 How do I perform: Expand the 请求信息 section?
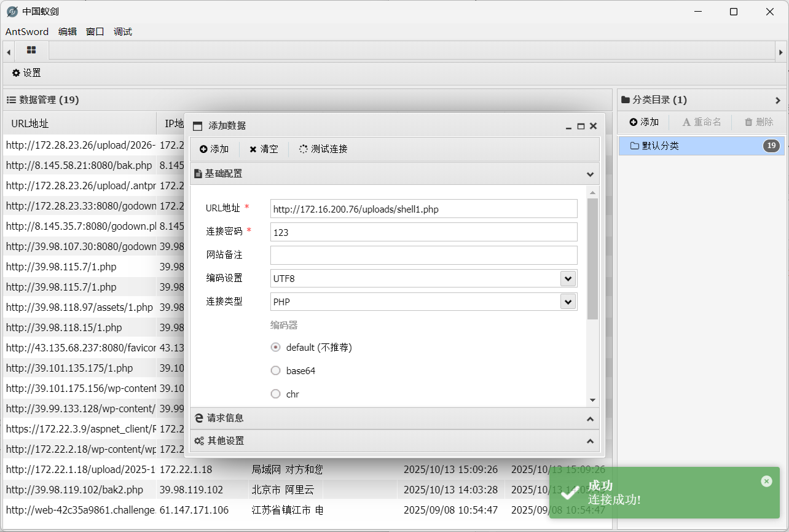pyautogui.click(x=394, y=418)
